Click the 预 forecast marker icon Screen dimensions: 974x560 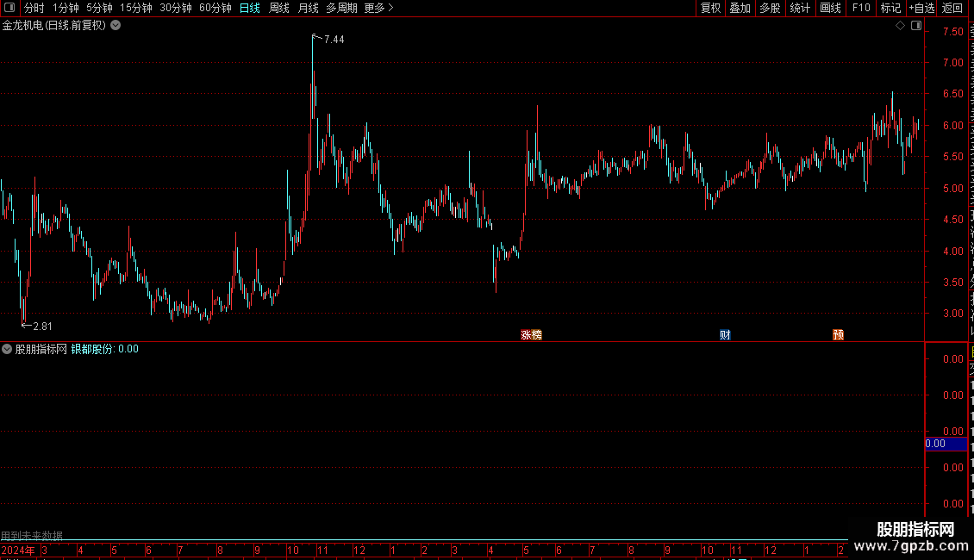(838, 334)
